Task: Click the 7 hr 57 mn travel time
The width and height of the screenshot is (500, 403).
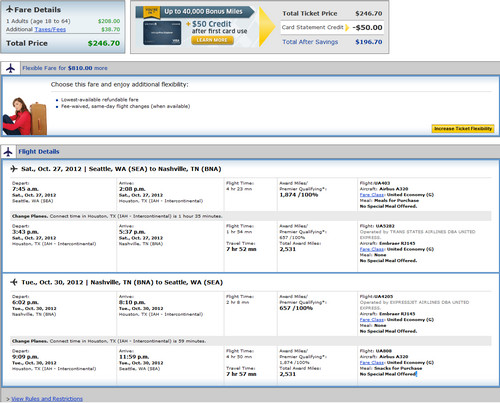Action: [241, 374]
